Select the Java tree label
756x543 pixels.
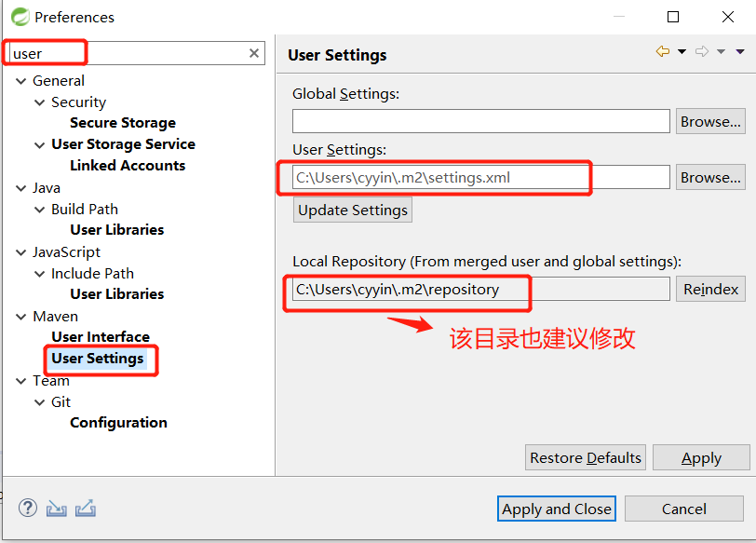(47, 187)
